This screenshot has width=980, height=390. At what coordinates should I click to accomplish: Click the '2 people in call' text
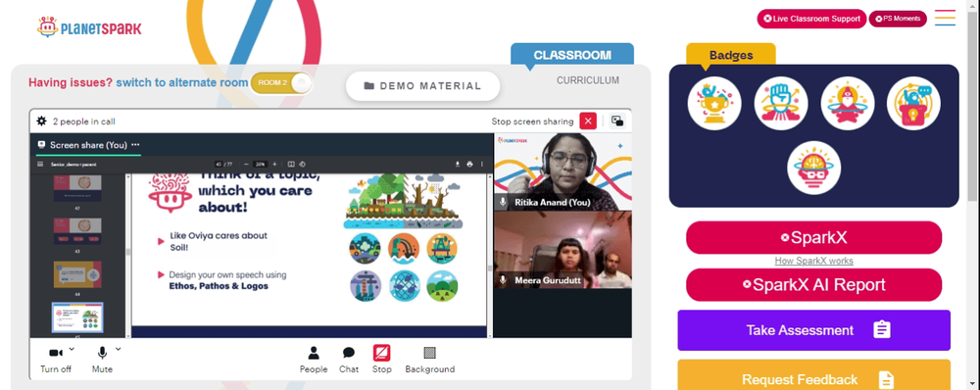click(x=83, y=122)
